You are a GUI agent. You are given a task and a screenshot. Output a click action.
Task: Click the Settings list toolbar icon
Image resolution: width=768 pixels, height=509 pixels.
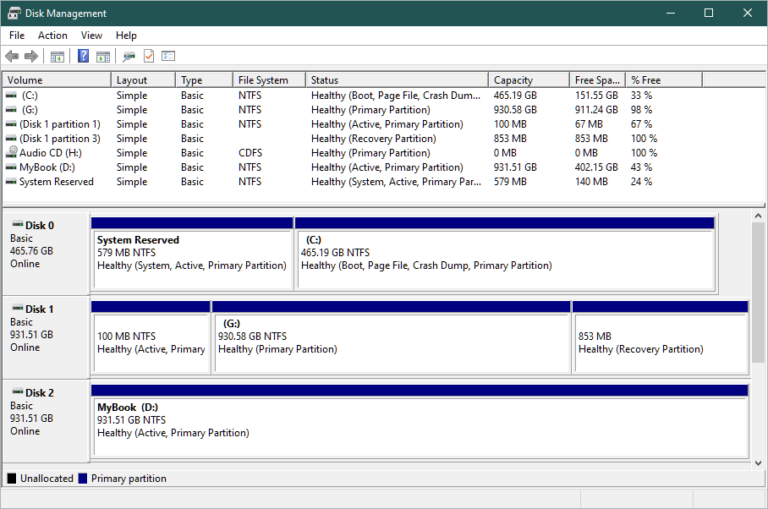(x=168, y=56)
